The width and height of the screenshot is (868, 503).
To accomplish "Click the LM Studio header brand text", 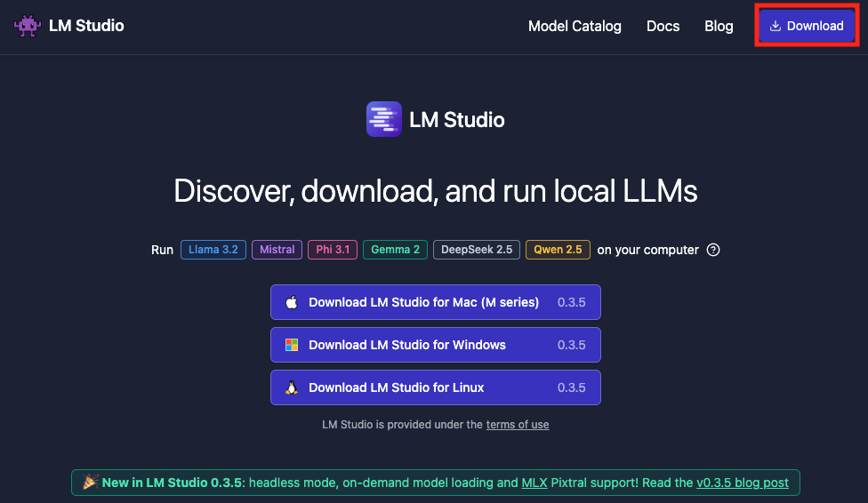I will pos(86,26).
